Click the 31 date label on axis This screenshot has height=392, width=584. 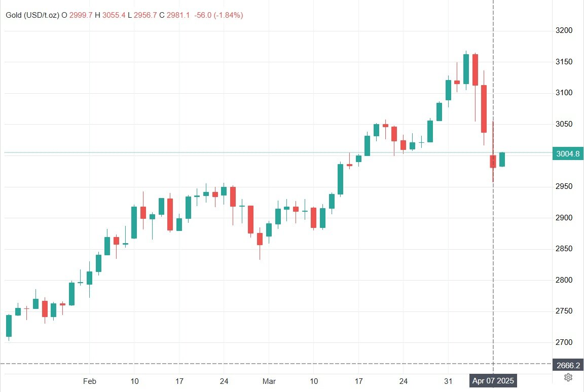(448, 381)
